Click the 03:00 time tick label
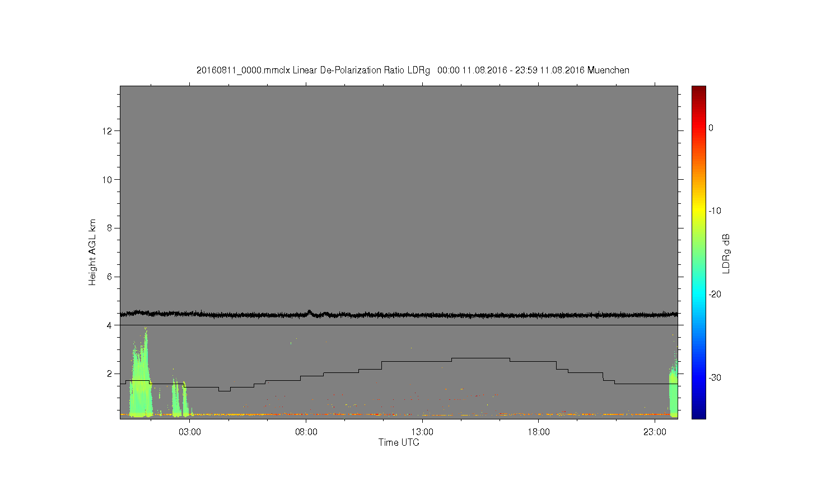Viewport: 840px width, 504px height. [190, 432]
